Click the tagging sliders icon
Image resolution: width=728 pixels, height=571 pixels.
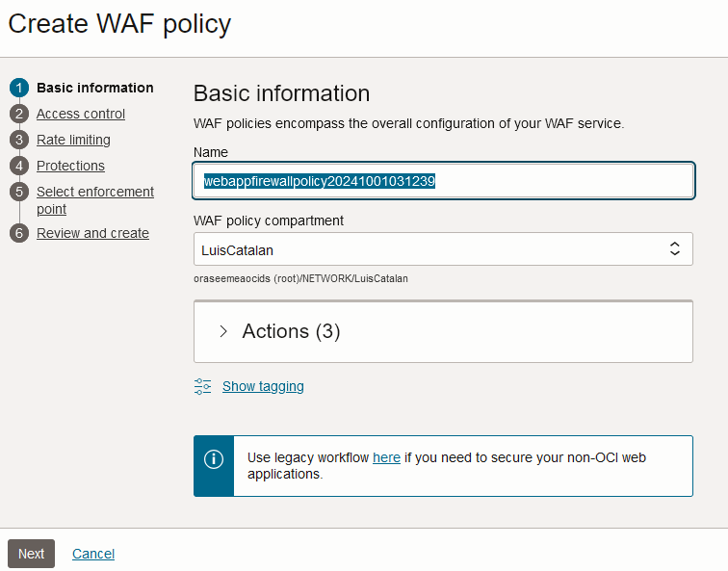[202, 386]
